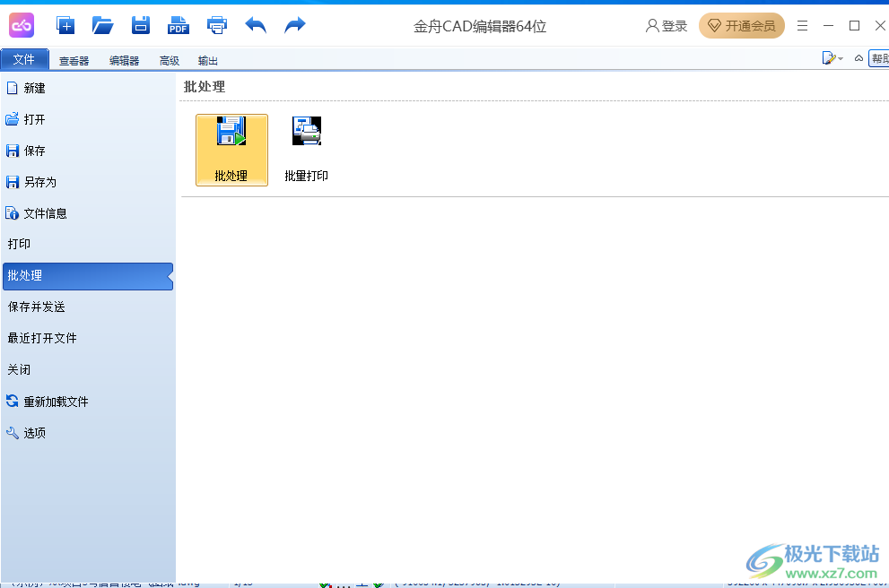Click the 开通会员 membership button
This screenshot has width=889, height=588.
[x=742, y=26]
